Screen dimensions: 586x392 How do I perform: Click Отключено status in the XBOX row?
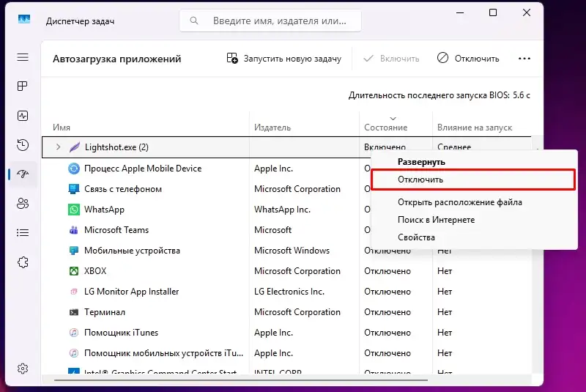coord(387,271)
